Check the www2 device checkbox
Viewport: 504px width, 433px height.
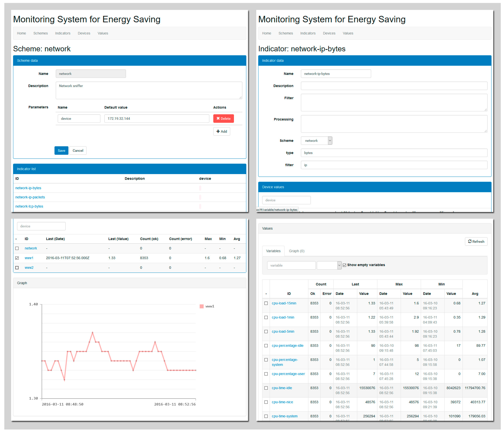click(x=17, y=268)
